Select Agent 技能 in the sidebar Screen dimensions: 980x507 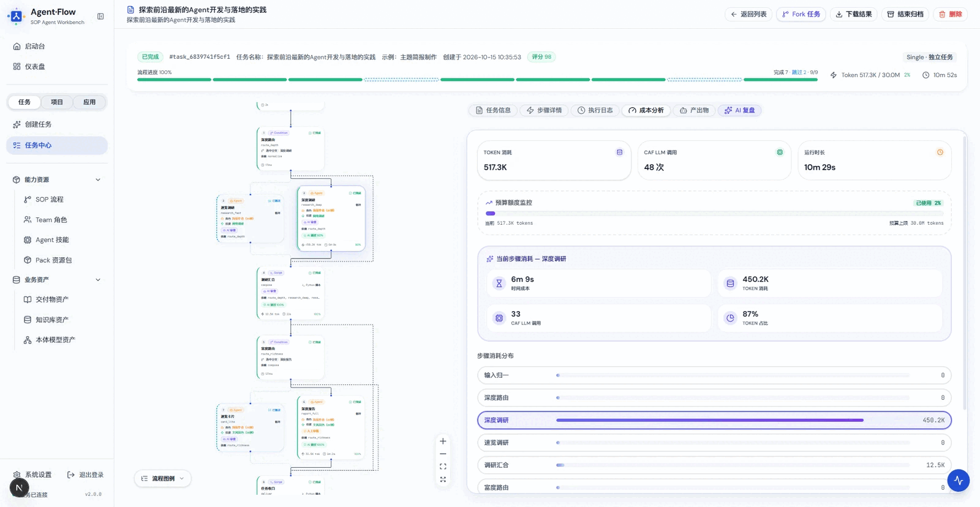tap(61, 240)
